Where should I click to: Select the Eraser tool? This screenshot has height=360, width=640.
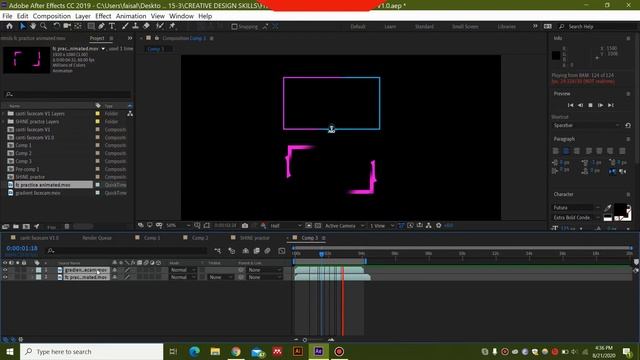coord(146,26)
